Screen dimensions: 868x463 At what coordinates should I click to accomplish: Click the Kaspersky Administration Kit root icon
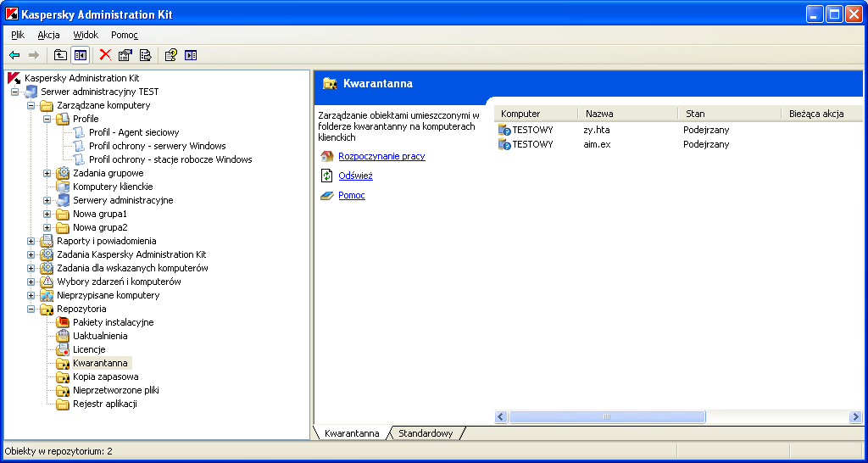point(15,79)
